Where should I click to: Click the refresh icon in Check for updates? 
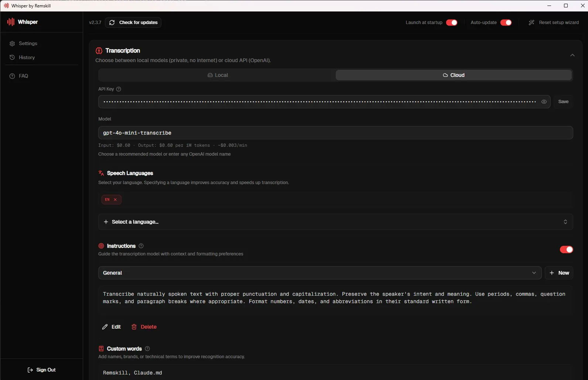(112, 23)
